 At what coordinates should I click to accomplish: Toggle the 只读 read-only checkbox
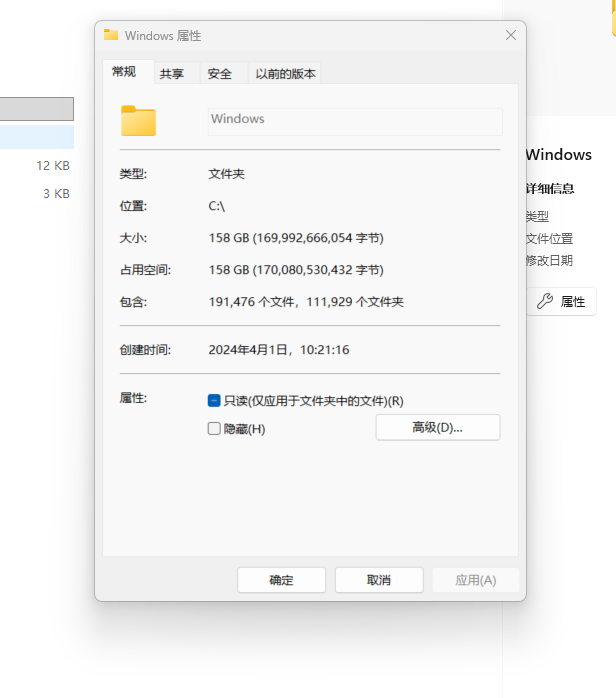coord(214,401)
